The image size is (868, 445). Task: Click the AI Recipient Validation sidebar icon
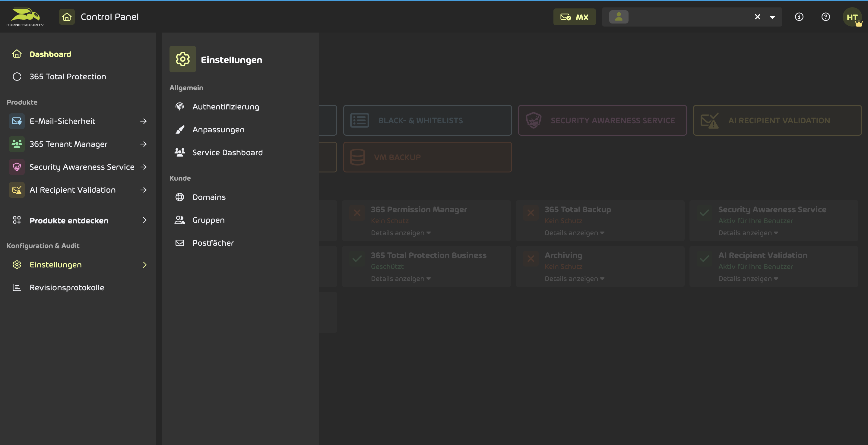click(17, 190)
